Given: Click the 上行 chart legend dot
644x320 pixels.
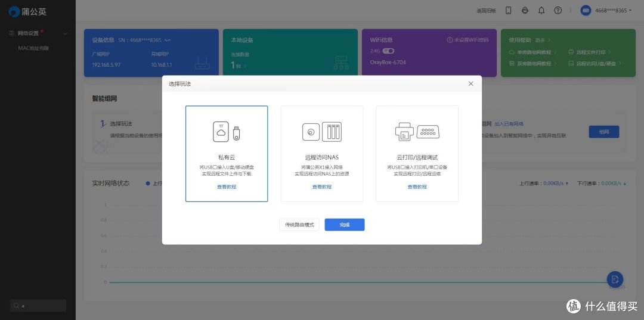Looking at the screenshot, I should (148, 184).
